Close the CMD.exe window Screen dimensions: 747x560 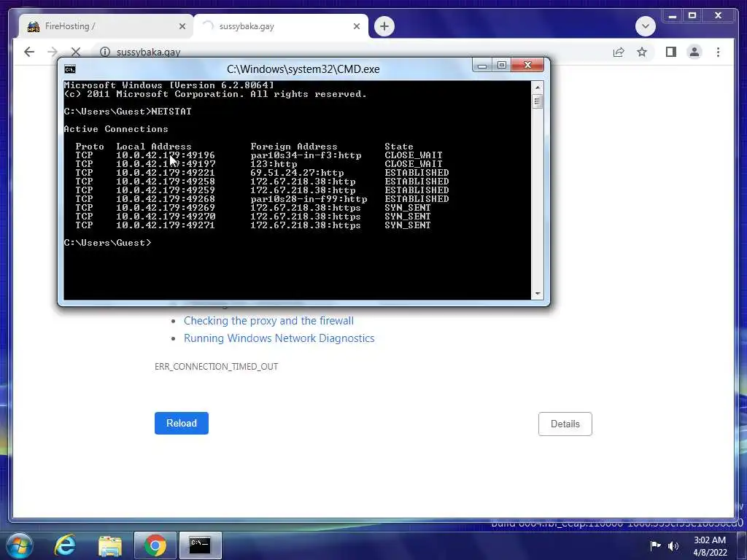pyautogui.click(x=527, y=65)
